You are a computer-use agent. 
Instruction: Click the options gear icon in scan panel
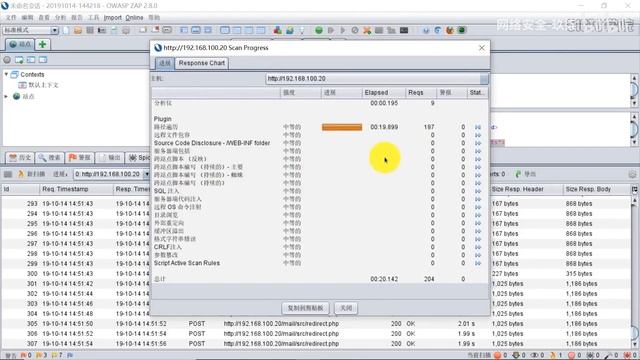632,174
